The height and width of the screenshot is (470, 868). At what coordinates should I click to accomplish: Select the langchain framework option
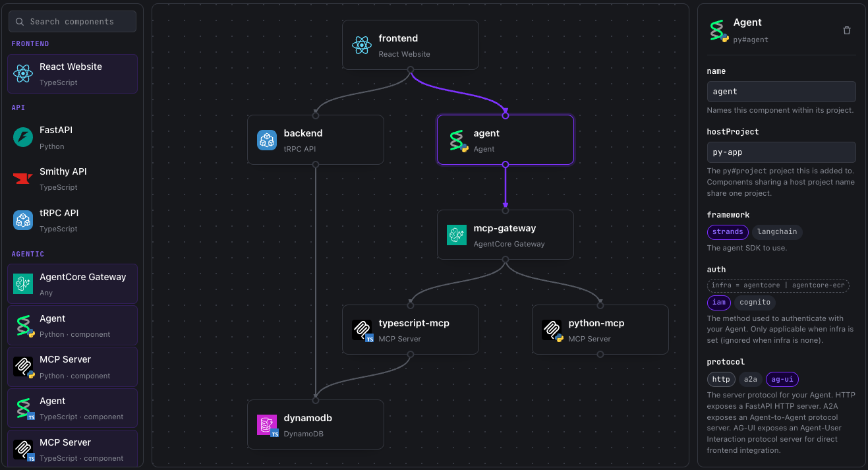click(777, 231)
